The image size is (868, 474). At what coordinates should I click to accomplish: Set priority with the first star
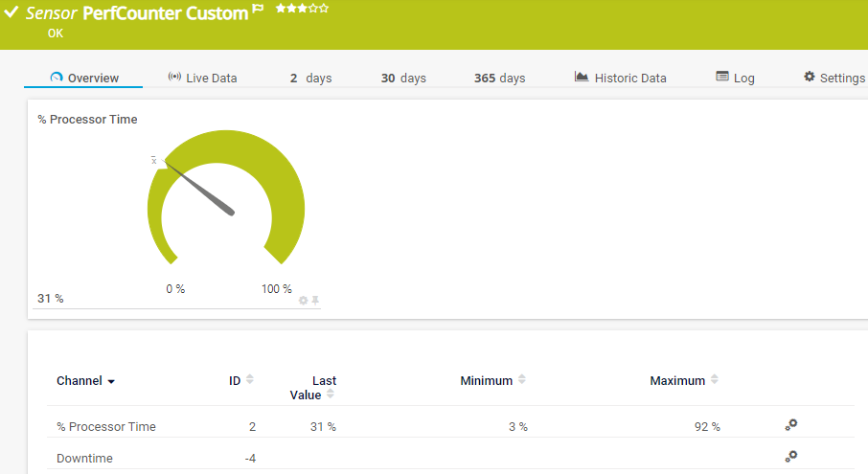[280, 8]
